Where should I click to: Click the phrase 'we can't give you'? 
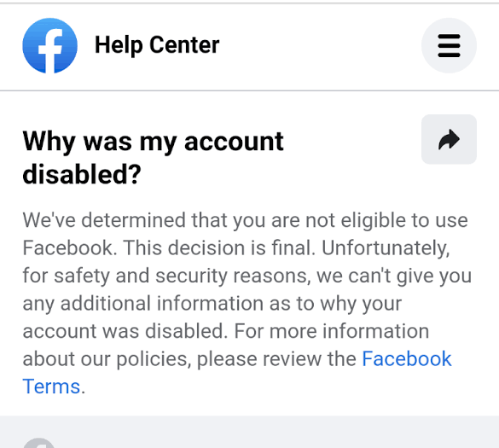coord(394,276)
